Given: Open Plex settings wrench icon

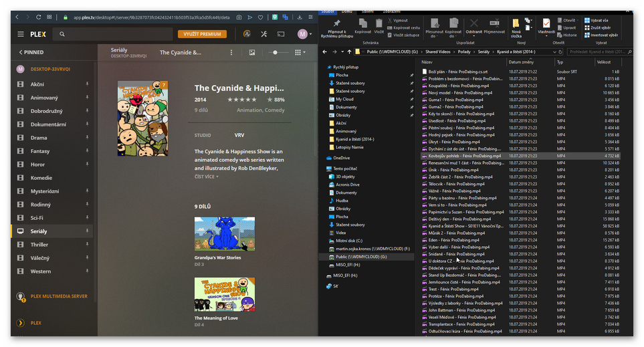Looking at the screenshot, I should (x=263, y=34).
